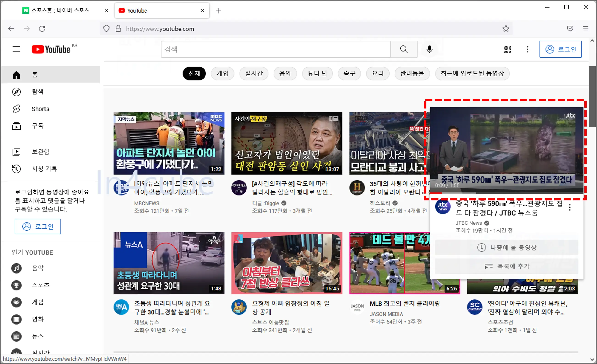Seek the JTBC preview progress bar

pos(506,193)
